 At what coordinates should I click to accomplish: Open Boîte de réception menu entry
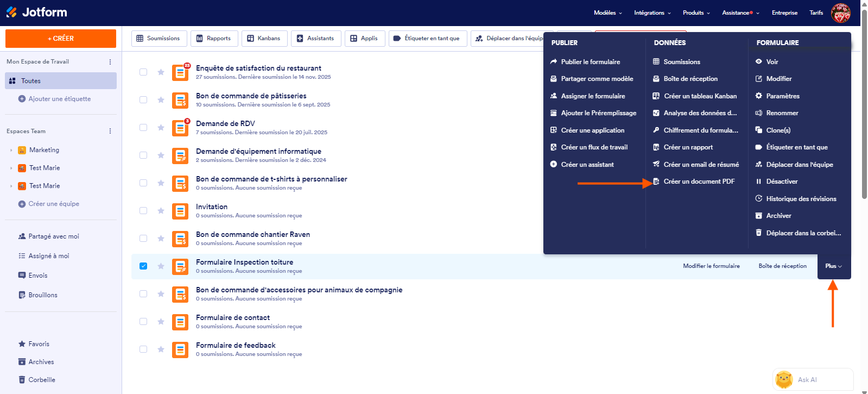(685, 79)
